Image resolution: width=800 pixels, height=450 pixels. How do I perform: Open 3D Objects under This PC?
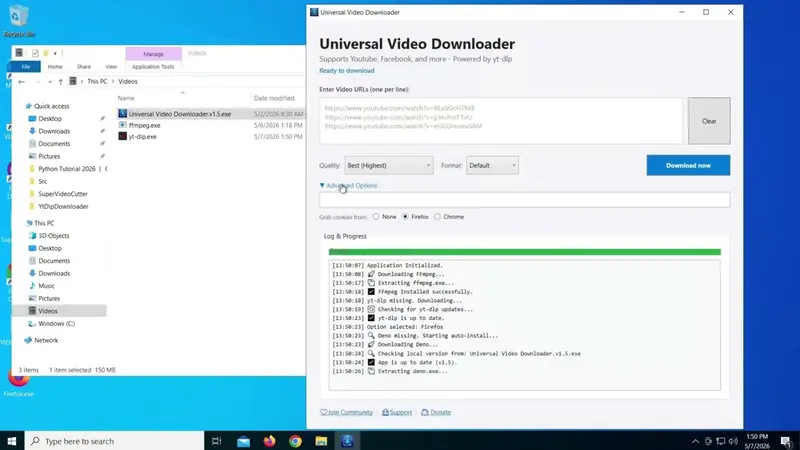pos(54,236)
